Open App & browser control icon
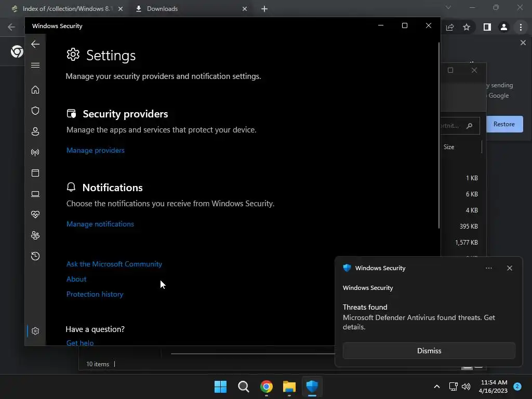The image size is (532, 399). pos(35,173)
